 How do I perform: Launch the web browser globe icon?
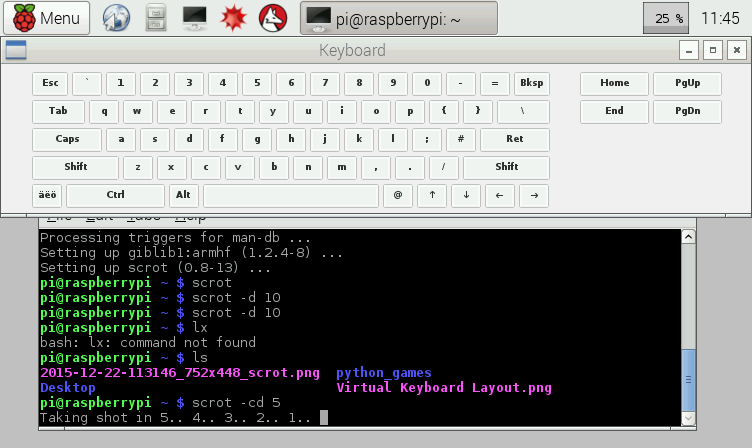[117, 17]
